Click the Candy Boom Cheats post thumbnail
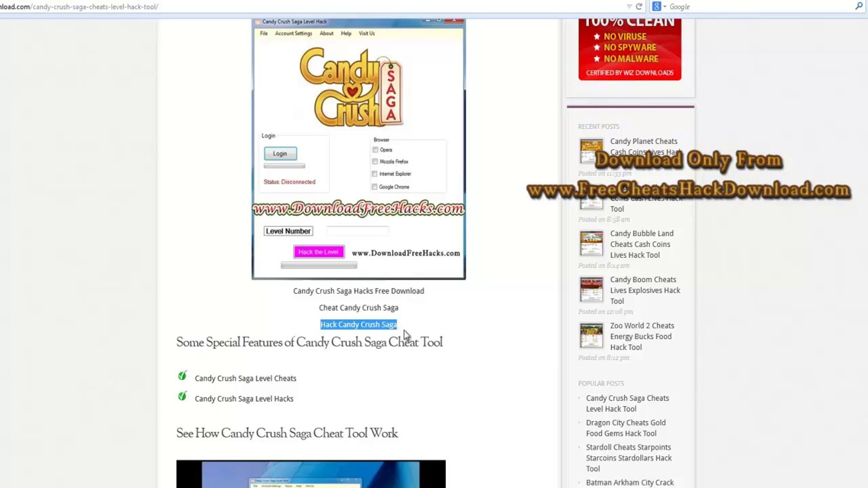 [591, 290]
